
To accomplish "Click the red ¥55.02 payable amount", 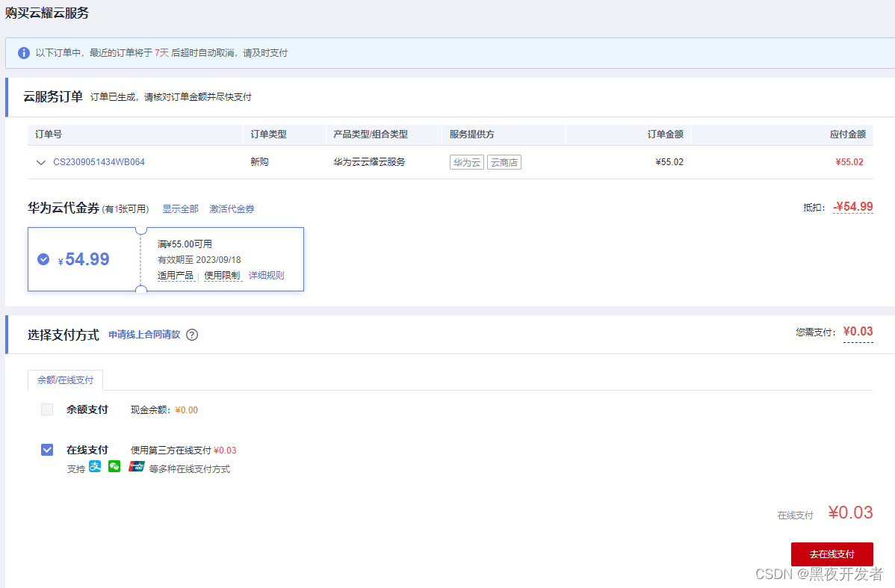I will (849, 162).
